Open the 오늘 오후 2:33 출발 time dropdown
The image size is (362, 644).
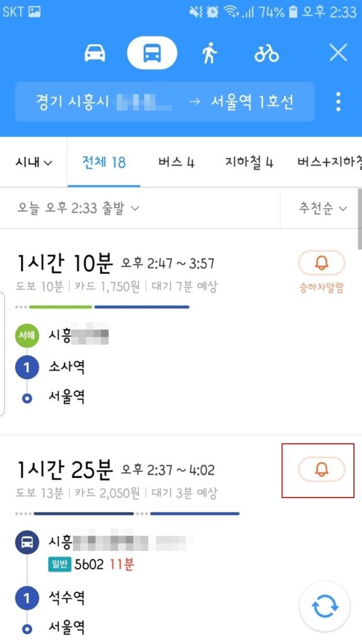[78, 208]
